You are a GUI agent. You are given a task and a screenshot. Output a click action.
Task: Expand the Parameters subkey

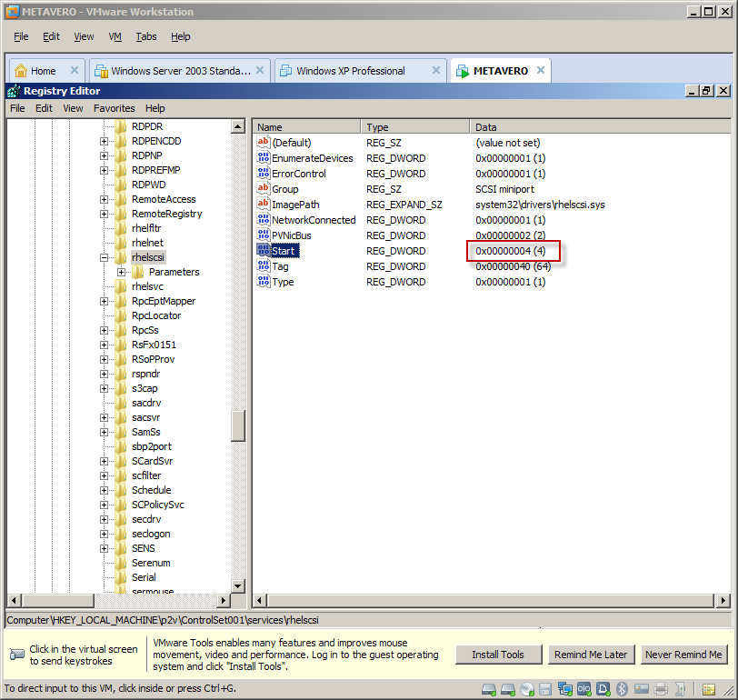click(122, 272)
